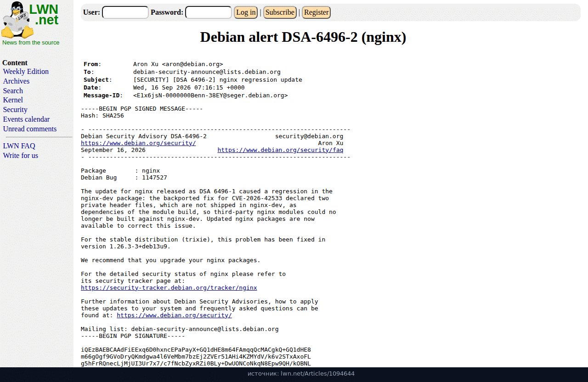Open the Write for us link
The image size is (588, 382).
point(21,156)
